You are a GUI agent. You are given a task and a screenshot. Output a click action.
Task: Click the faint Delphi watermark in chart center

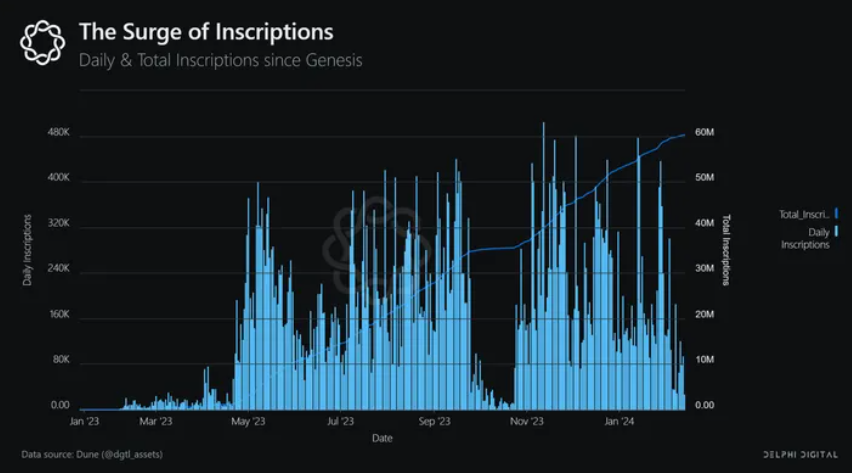point(376,248)
